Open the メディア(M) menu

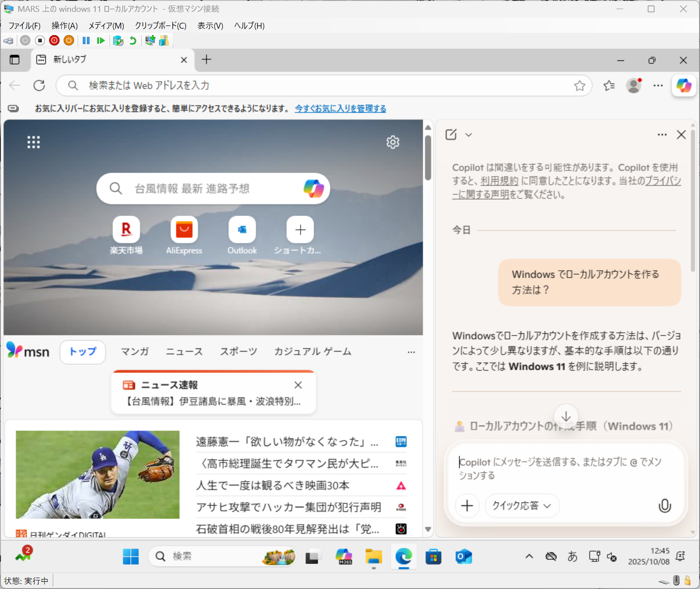[x=106, y=25]
